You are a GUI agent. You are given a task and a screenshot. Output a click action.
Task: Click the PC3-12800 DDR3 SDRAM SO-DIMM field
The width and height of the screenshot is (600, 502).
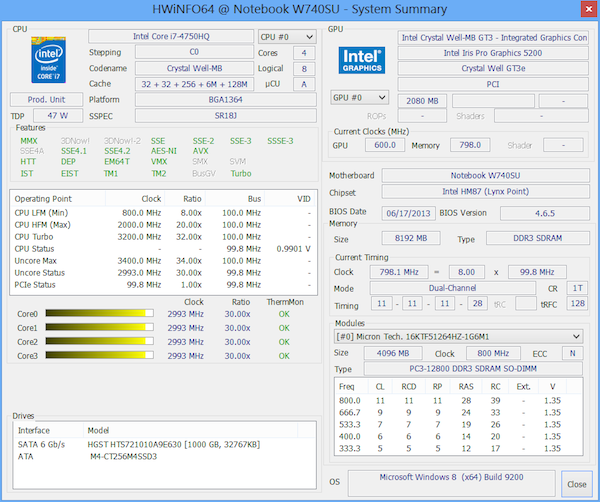[x=473, y=368]
